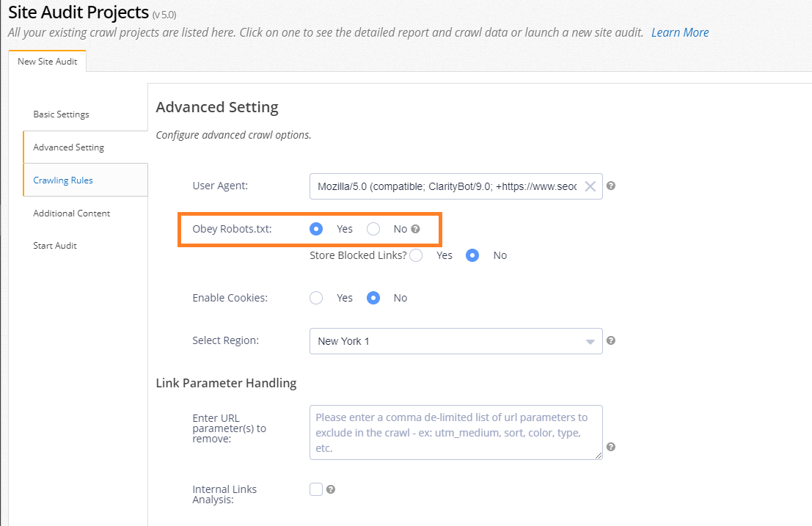Go to Crawling Rules section
The height and width of the screenshot is (526, 812).
coord(63,180)
